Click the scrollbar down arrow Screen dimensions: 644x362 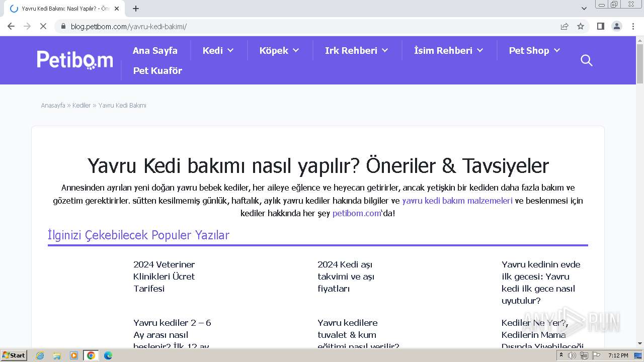(639, 343)
